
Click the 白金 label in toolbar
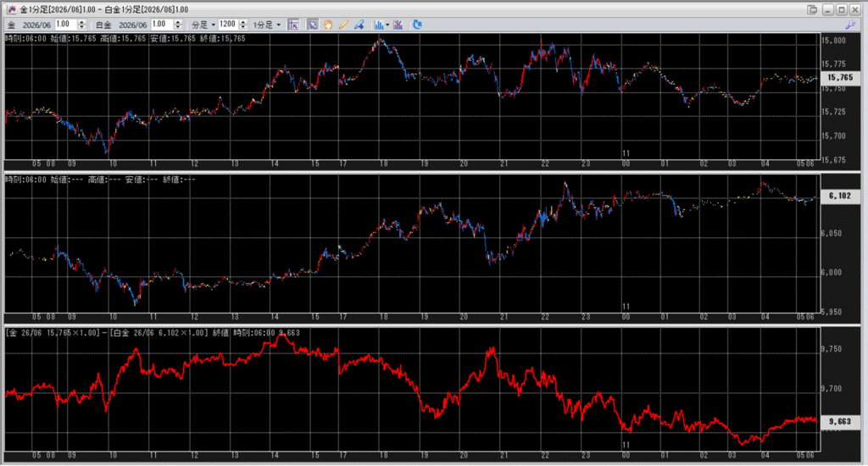(103, 25)
